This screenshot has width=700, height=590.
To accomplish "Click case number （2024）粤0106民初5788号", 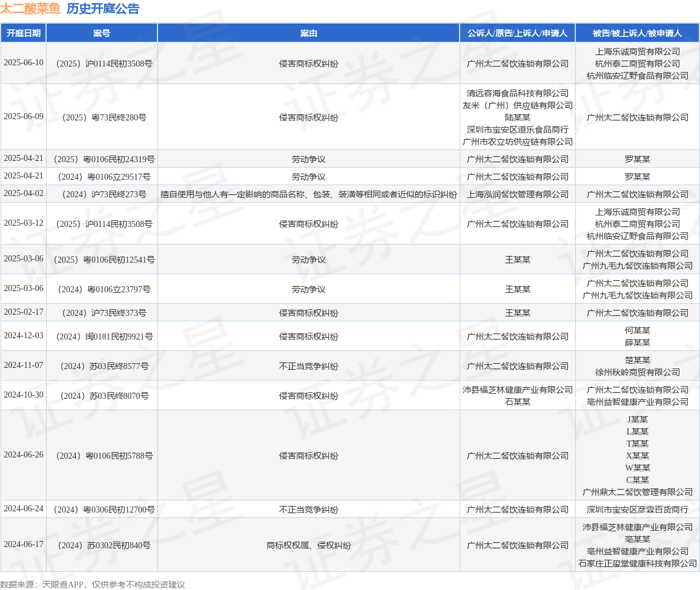I will point(105,456).
